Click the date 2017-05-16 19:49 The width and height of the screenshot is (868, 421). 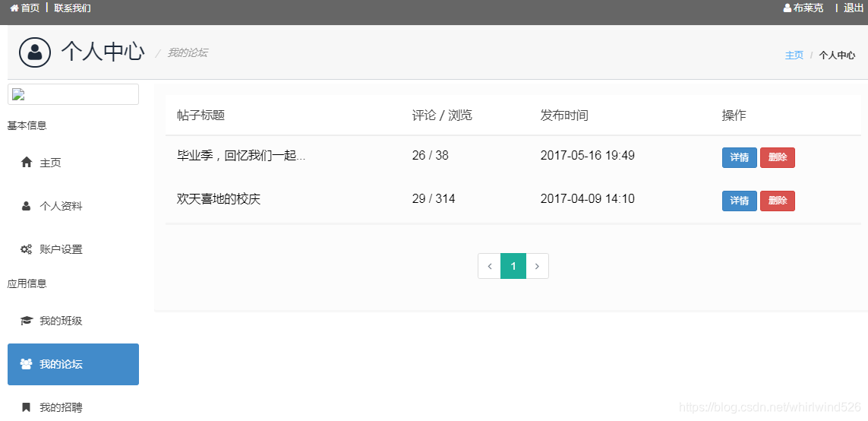point(587,156)
